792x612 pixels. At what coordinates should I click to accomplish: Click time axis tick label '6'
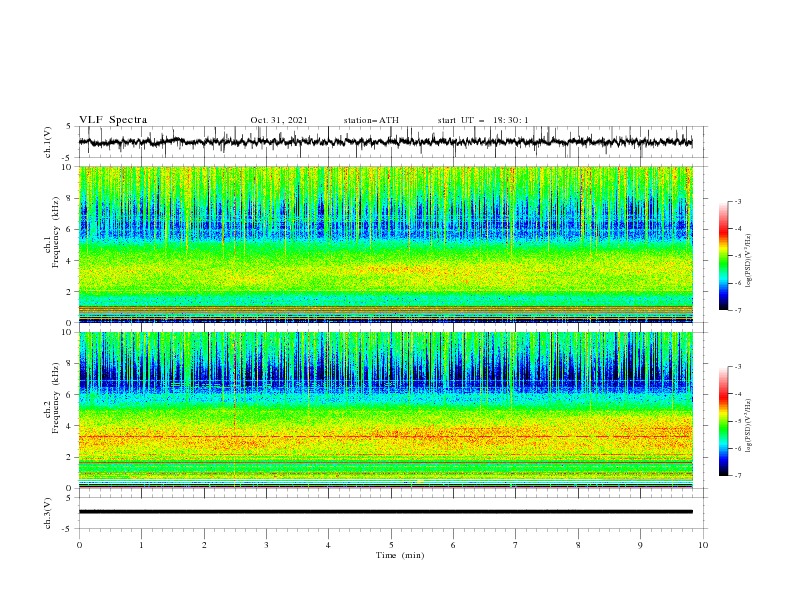[x=453, y=545]
